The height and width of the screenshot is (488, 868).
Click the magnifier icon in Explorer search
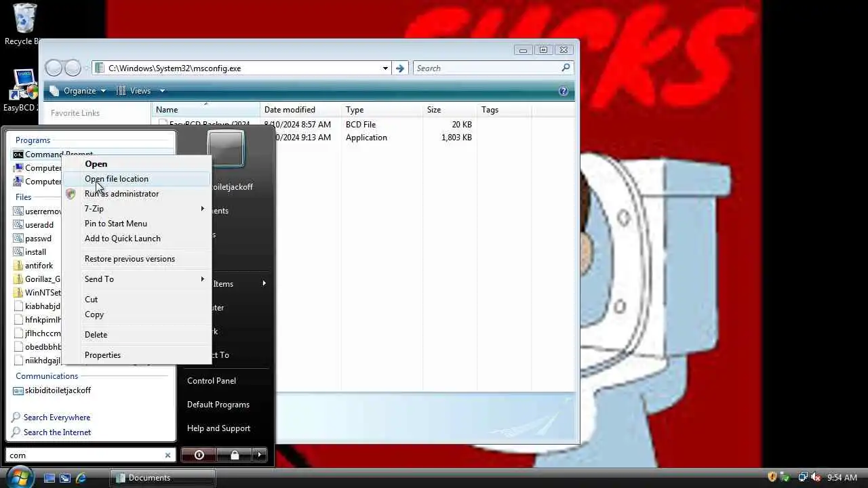point(566,68)
